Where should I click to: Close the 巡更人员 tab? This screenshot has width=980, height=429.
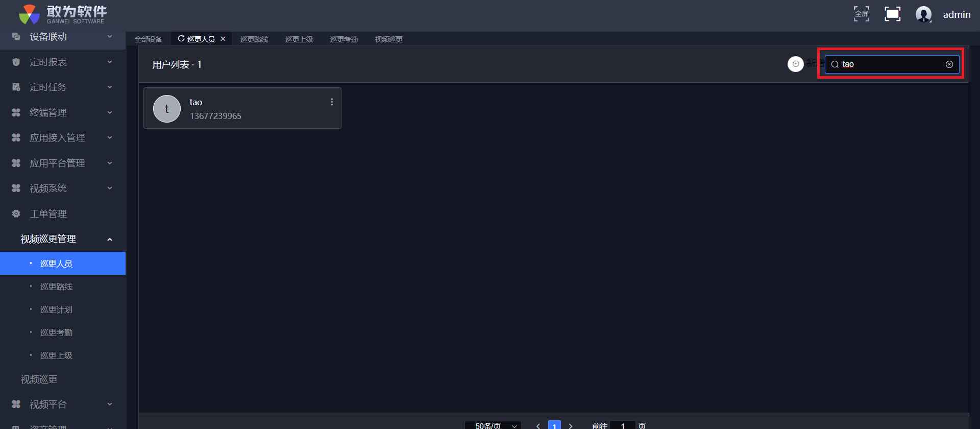[x=223, y=39]
